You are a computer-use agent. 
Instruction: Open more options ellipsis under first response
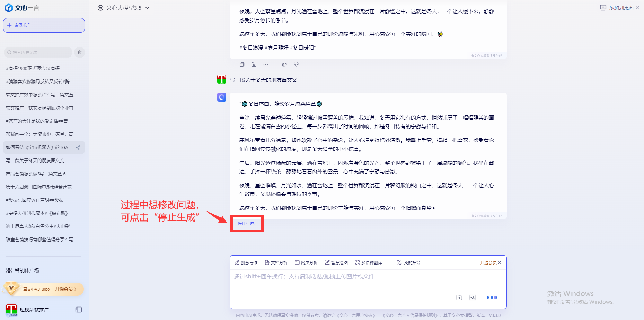[x=266, y=64]
